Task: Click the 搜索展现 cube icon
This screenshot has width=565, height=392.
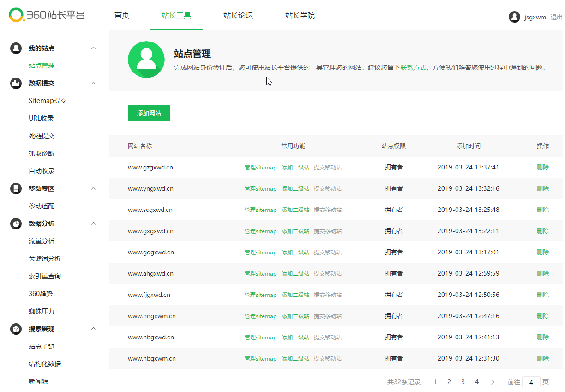Action: tap(16, 329)
